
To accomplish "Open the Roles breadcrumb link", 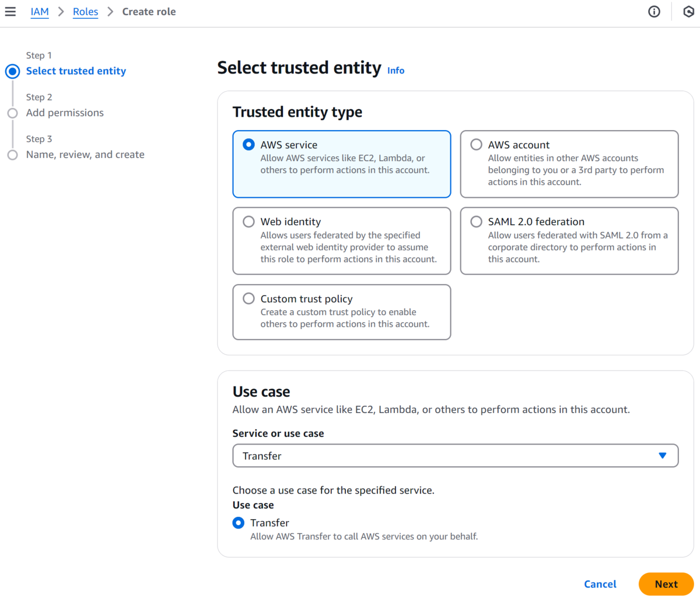I will coord(85,12).
